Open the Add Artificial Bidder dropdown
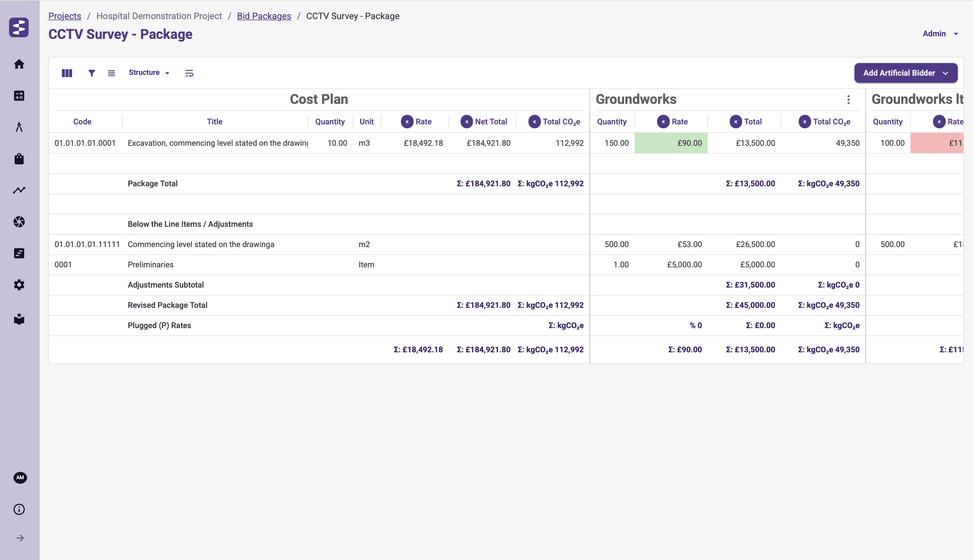The height and width of the screenshot is (560, 973). point(906,73)
